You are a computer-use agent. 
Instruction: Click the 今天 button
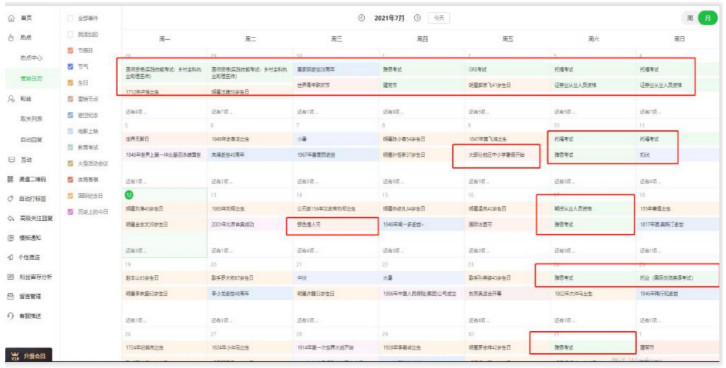438,18
